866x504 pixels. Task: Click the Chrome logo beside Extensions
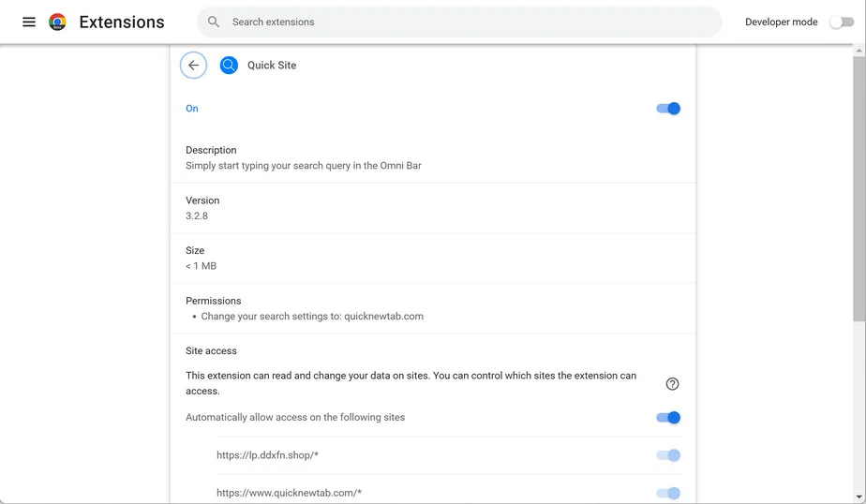pos(57,22)
